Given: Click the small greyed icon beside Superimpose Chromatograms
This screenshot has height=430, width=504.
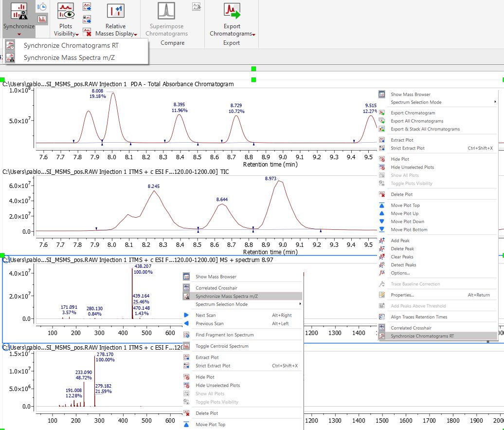Looking at the screenshot, I should point(197,6).
